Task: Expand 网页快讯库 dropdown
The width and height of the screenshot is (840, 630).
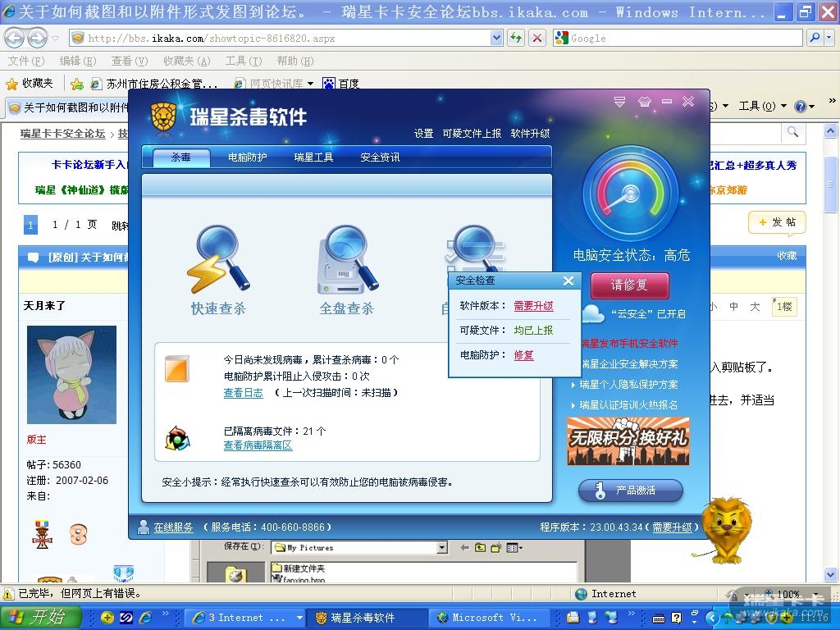Action: coord(310,84)
